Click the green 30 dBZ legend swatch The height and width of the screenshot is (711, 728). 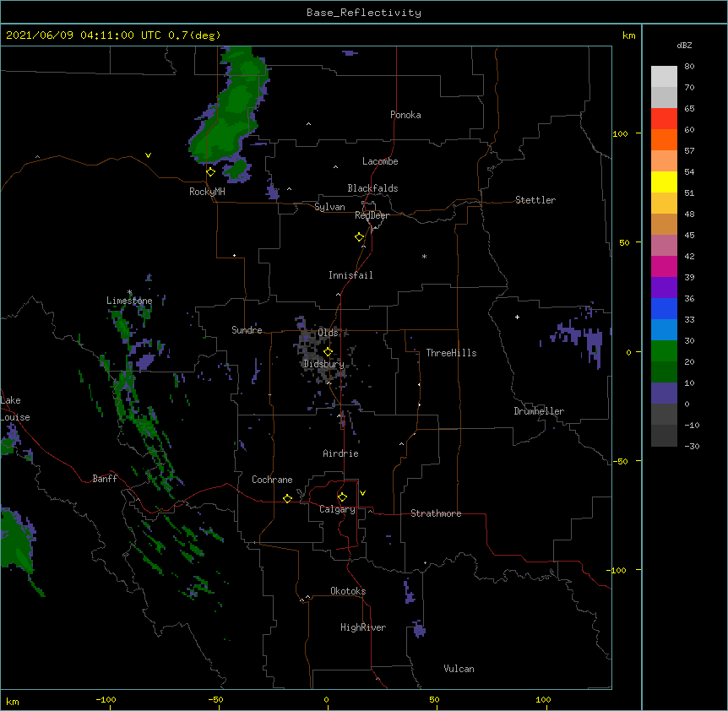(x=664, y=351)
